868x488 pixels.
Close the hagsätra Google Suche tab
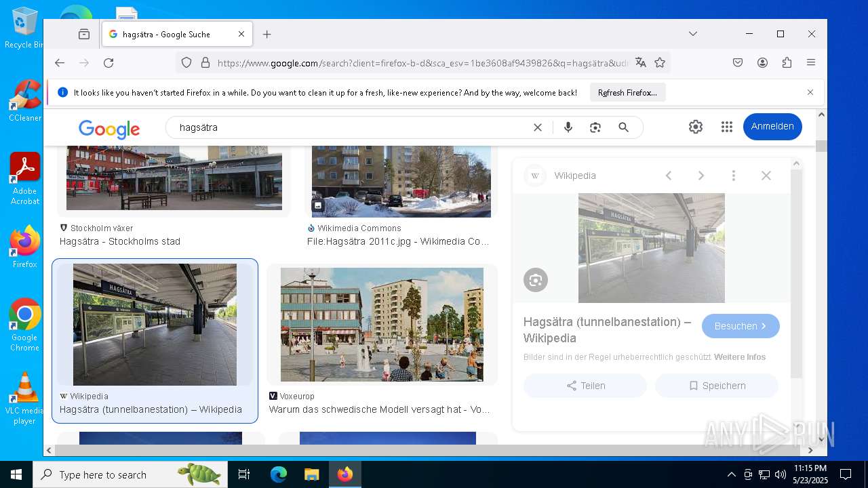pyautogui.click(x=241, y=34)
